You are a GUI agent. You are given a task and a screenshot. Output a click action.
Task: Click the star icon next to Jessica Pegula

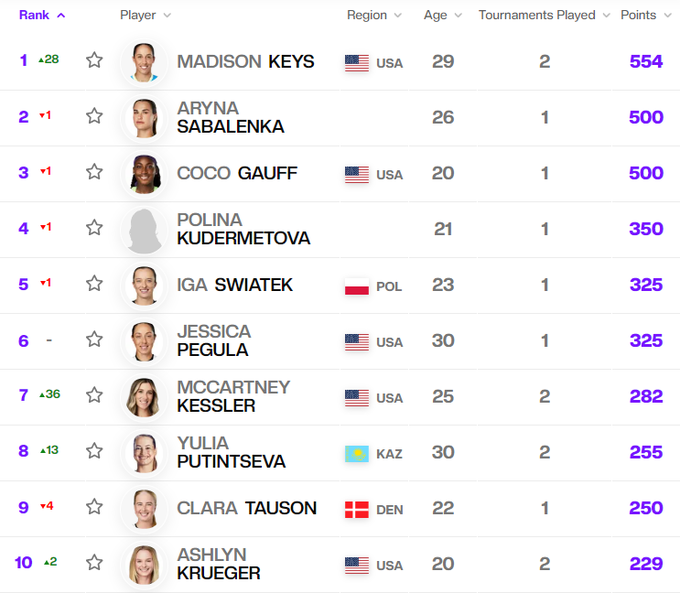(94, 340)
